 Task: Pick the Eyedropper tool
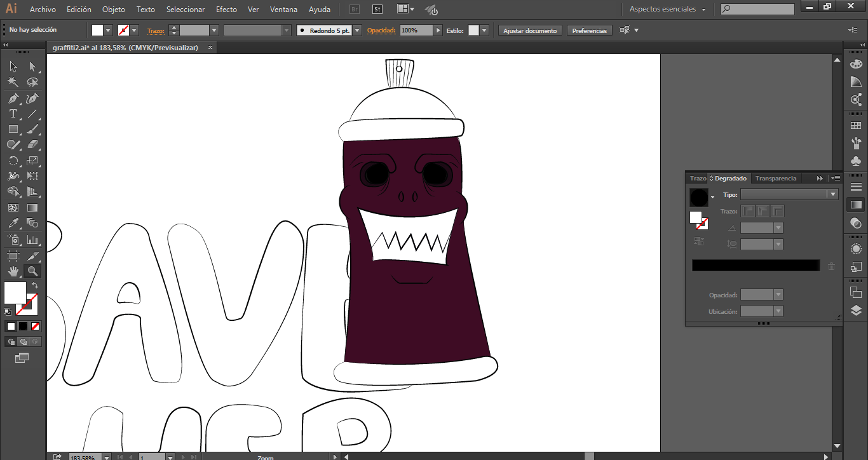click(13, 224)
